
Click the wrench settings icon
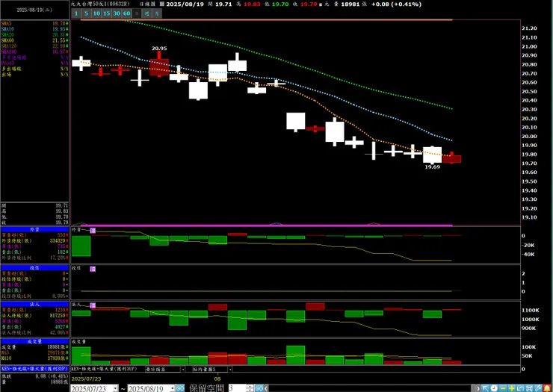[x=538, y=388]
